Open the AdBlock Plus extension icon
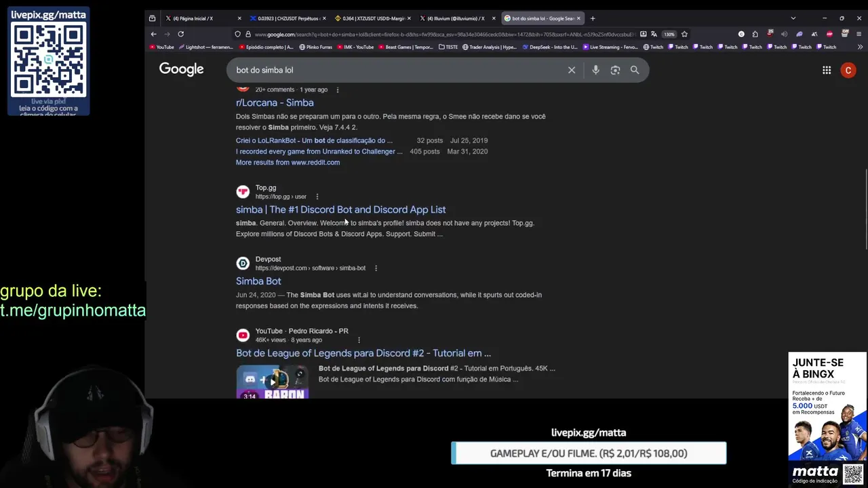The width and height of the screenshot is (868, 488). [x=829, y=34]
